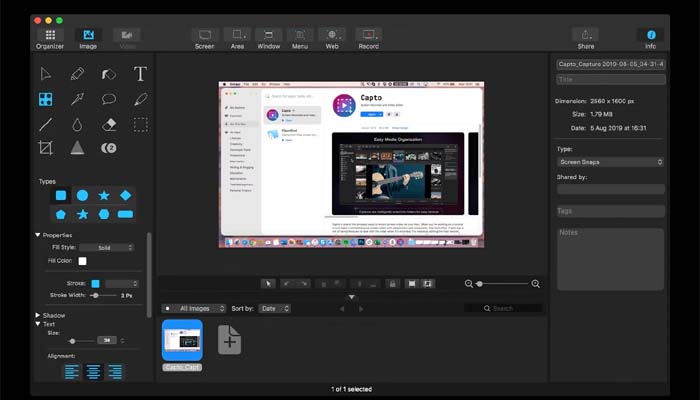Expand the Shadow section
This screenshot has height=400, width=700.
pyautogui.click(x=38, y=315)
